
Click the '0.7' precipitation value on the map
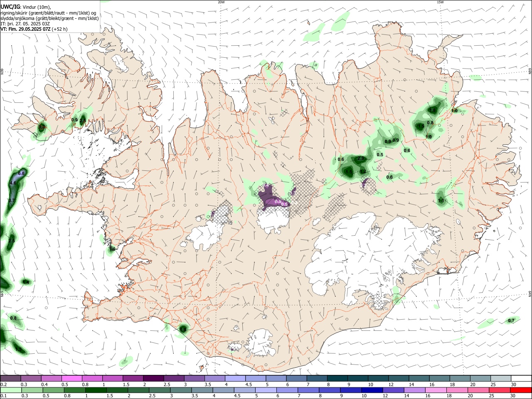pos(511,320)
